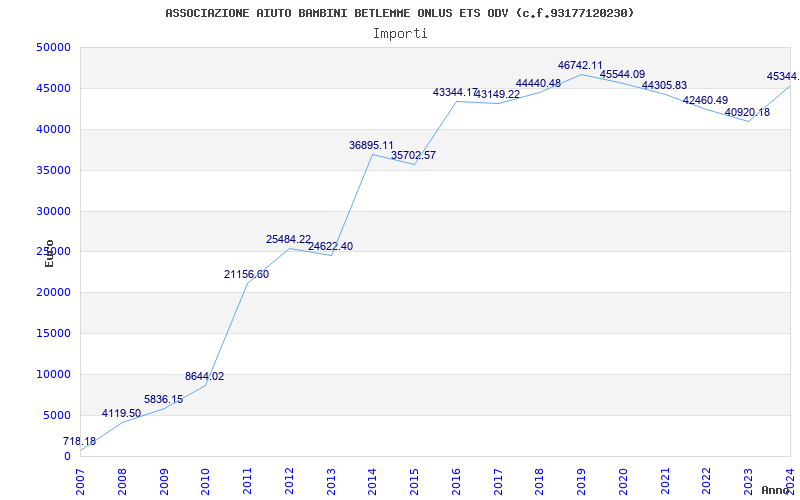The width and height of the screenshot is (800, 500).
Task: Click the y-axis value 50000
Action: (53, 47)
